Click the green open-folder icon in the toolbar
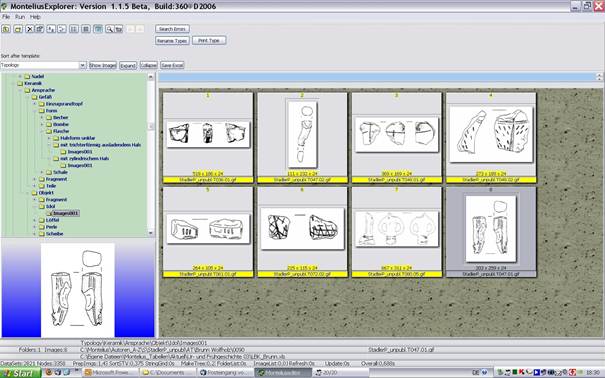Image resolution: width=605 pixels, height=378 pixels. click(6, 29)
